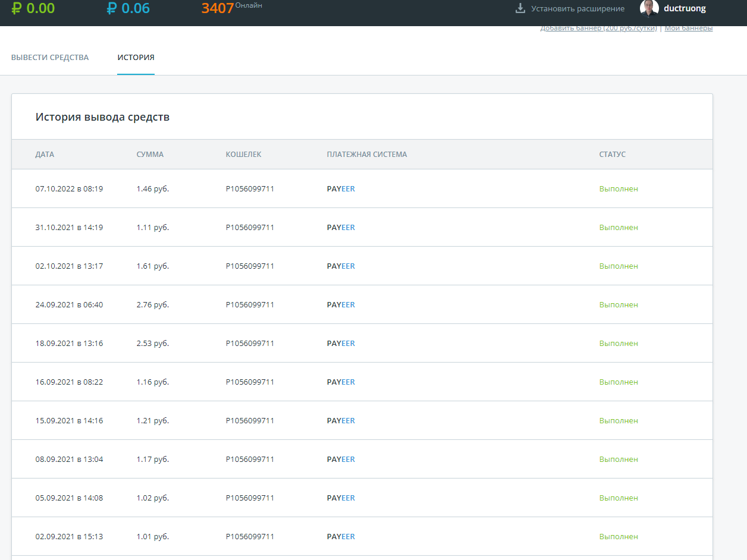Click the orange 3407 online counter
Screen dimensions: 747x560
click(217, 8)
